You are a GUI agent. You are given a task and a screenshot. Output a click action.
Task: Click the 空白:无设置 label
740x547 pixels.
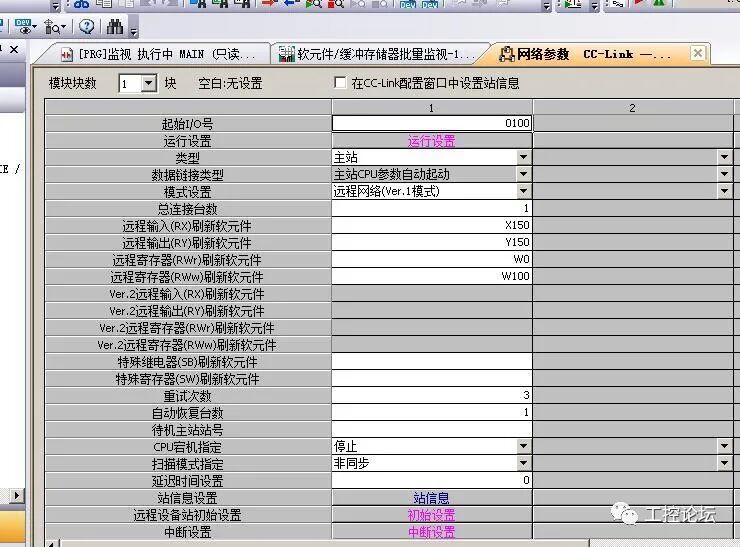point(230,84)
